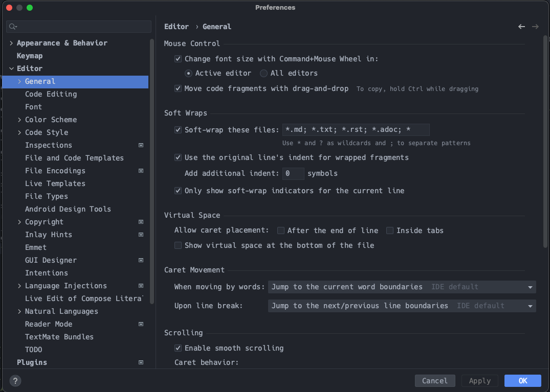Click the search magnifier icon in sidebar
Image resolution: width=550 pixels, height=392 pixels.
[x=13, y=27]
